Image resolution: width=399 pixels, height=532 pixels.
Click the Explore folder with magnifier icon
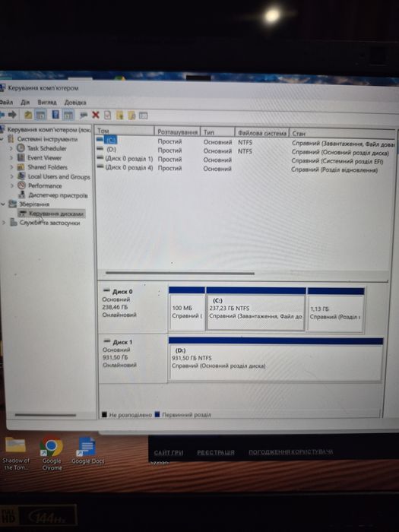131,116
